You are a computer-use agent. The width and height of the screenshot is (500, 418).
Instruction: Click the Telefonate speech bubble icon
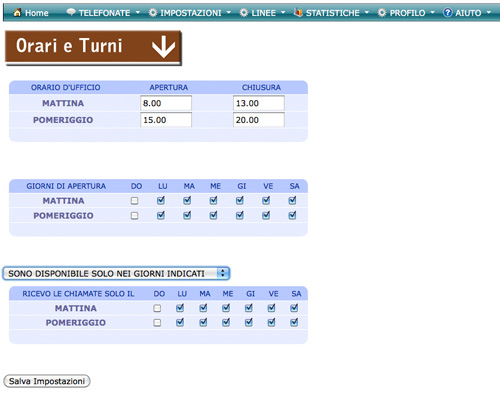pyautogui.click(x=71, y=12)
